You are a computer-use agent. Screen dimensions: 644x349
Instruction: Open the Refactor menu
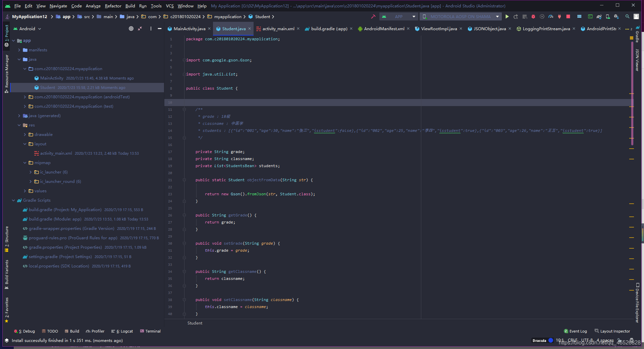[x=113, y=6]
